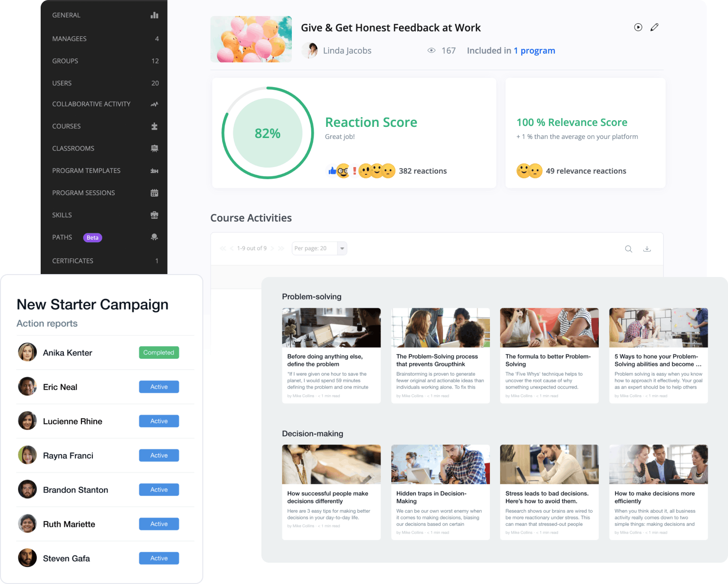This screenshot has height=584, width=728.
Task: Open 'The formula to better Problem-Solving' card
Action: (549, 356)
